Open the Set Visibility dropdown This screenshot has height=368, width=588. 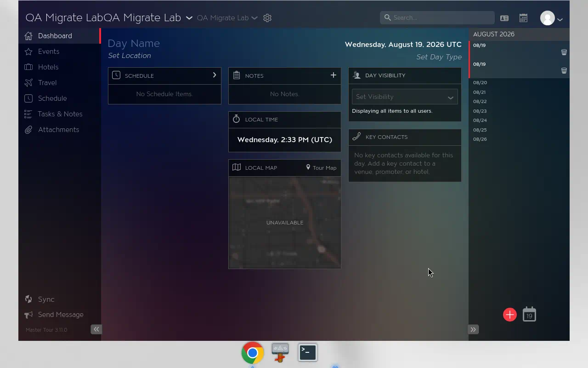click(405, 97)
